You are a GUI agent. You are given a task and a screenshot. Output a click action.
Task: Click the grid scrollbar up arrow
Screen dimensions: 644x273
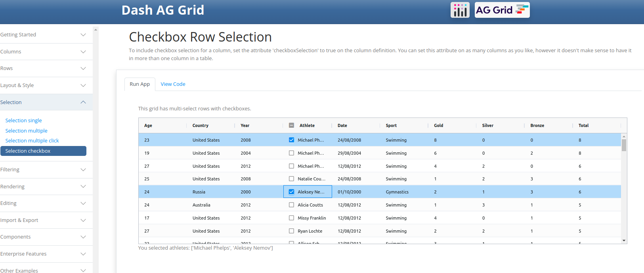pos(624,136)
